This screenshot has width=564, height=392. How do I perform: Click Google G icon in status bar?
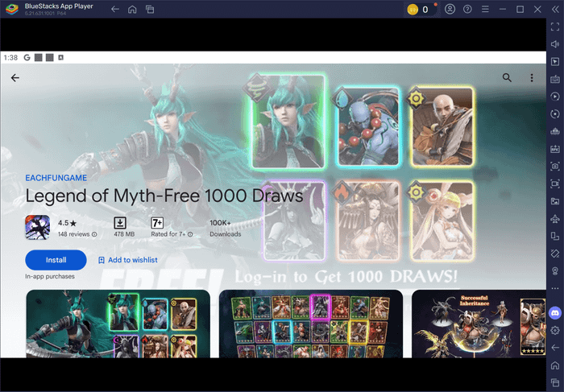(27, 57)
